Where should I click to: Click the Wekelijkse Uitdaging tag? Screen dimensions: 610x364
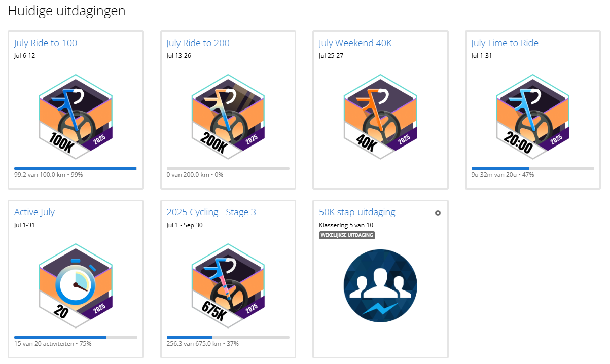coord(347,235)
